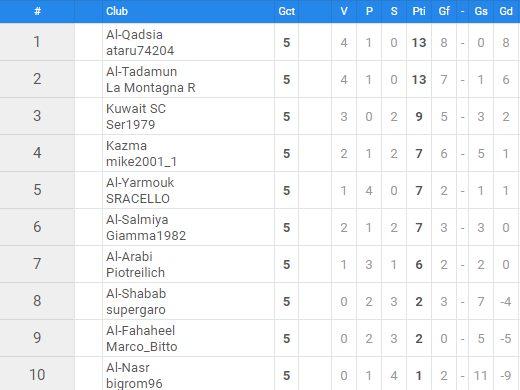This screenshot has width=520, height=390.
Task: View manager Ser1979 profile
Action: click(131, 125)
